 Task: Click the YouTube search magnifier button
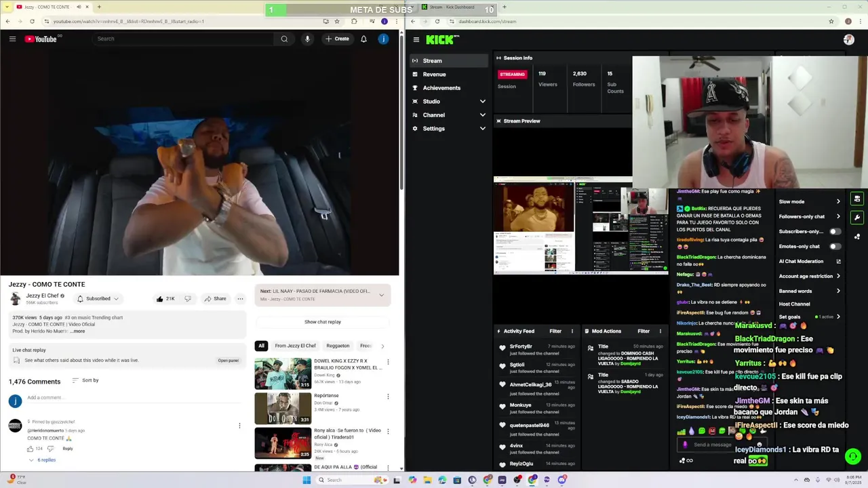pyautogui.click(x=284, y=39)
